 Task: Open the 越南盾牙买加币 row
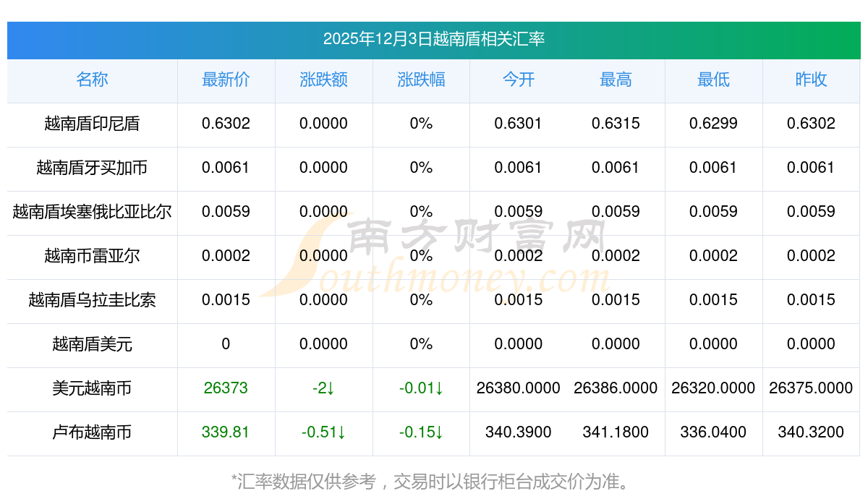[x=92, y=168]
